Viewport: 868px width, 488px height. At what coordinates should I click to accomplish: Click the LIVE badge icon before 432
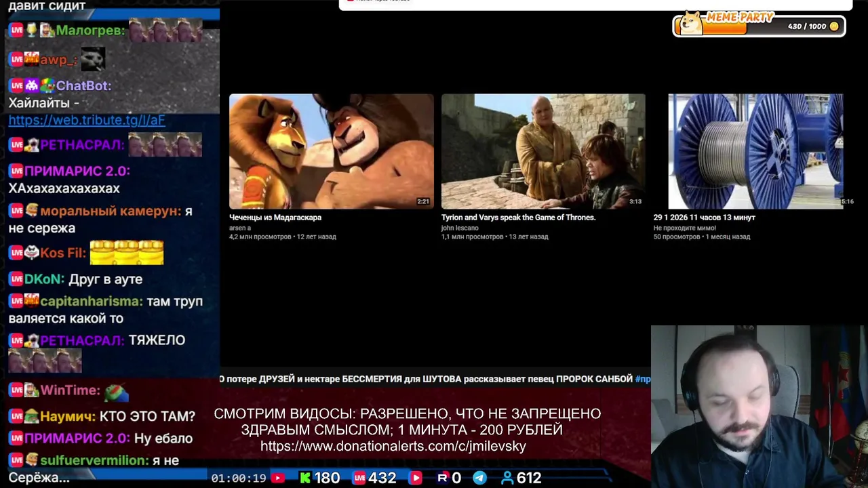pyautogui.click(x=359, y=478)
